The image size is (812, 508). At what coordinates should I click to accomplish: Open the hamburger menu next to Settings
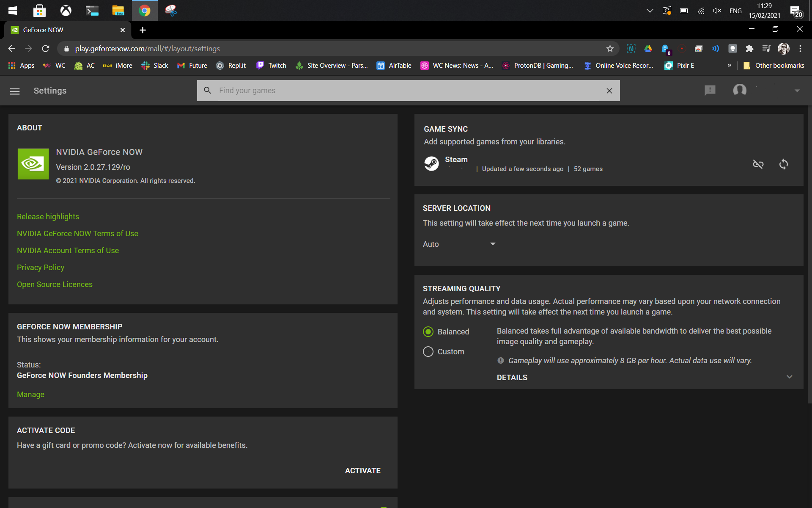15,91
